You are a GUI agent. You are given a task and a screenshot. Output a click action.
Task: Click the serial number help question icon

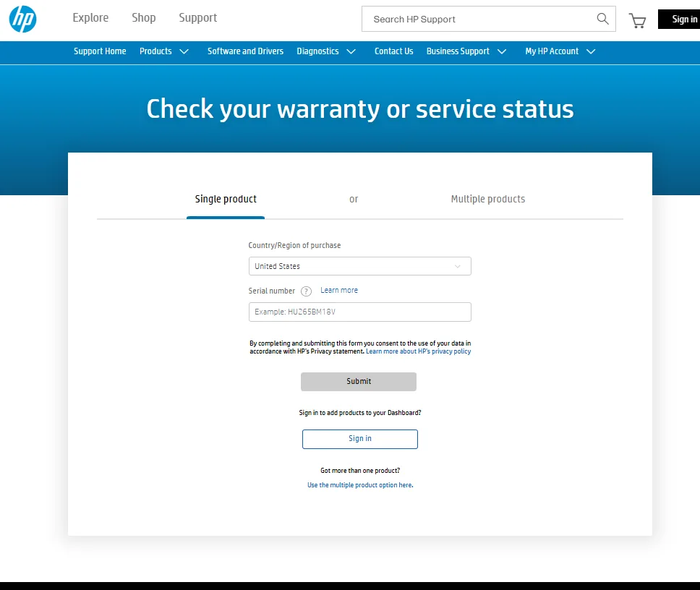pos(306,291)
